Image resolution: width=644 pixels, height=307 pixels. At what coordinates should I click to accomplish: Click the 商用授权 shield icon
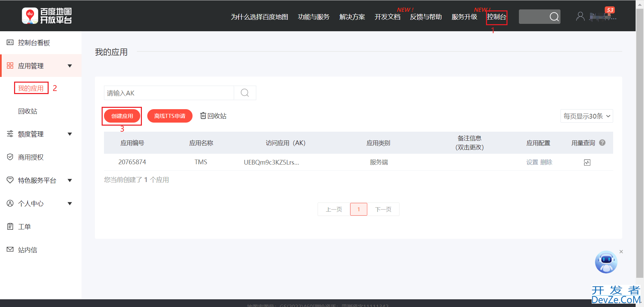pos(10,157)
